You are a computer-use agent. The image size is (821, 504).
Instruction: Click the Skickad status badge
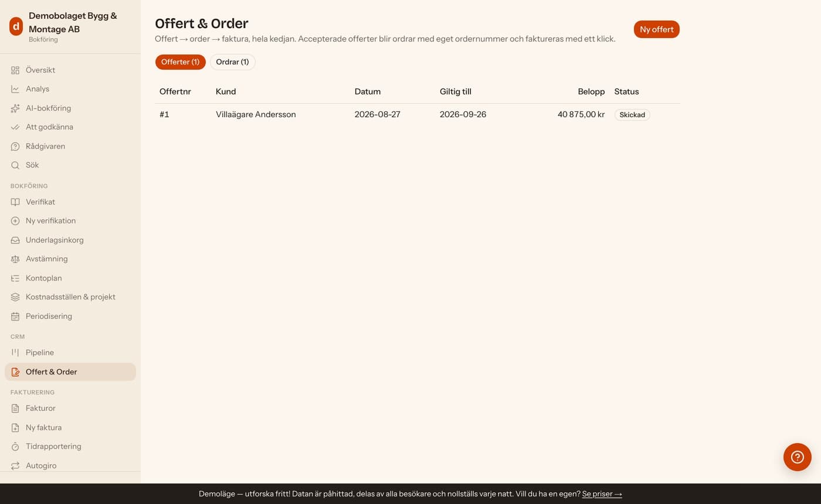(x=632, y=115)
